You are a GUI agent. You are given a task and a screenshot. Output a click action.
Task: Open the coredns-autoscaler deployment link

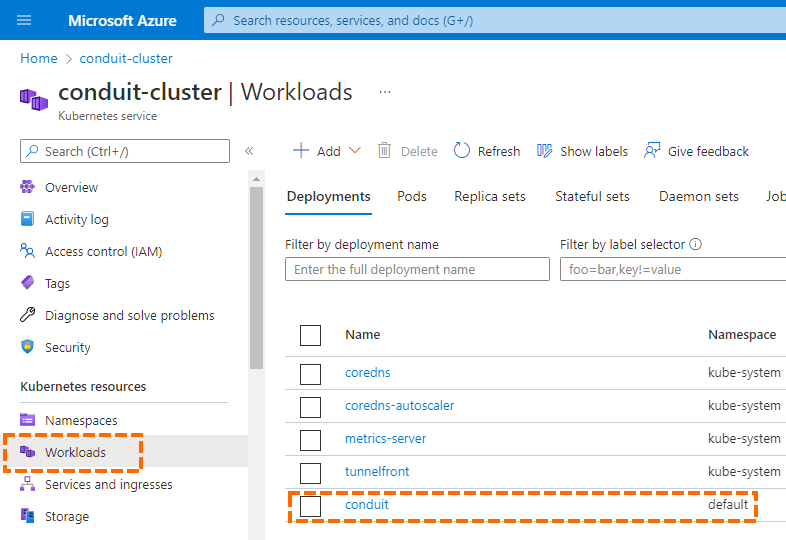(x=400, y=406)
